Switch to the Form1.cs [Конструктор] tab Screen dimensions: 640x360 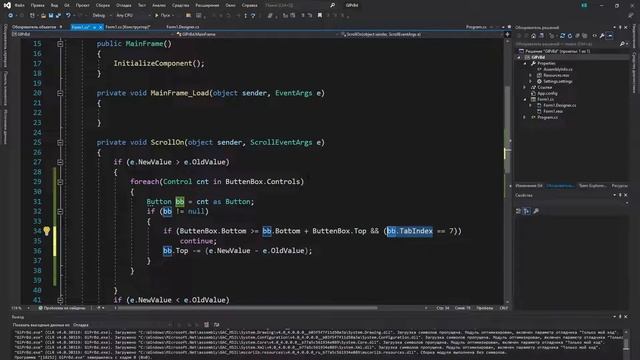click(128, 27)
